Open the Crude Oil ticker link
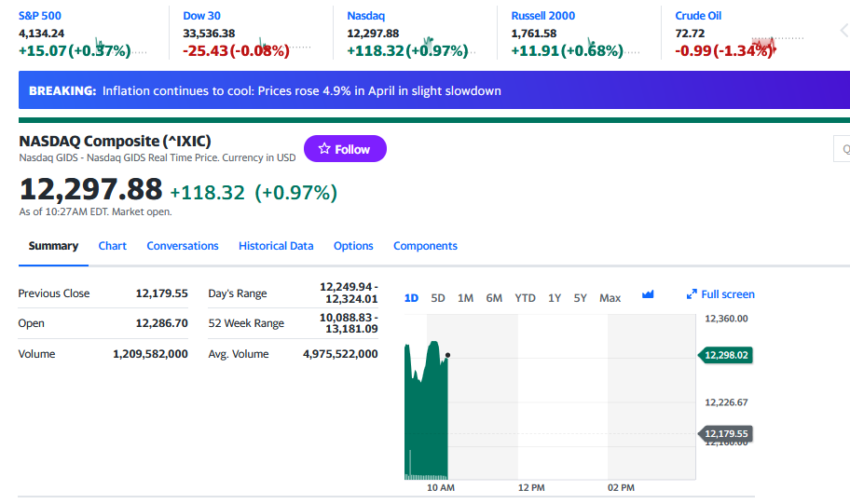The image size is (850, 504). tap(698, 16)
